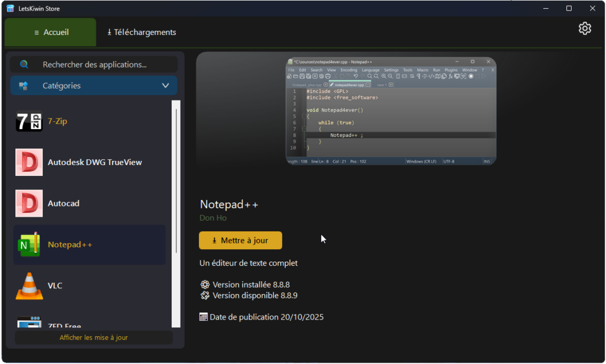This screenshot has width=606, height=364.
Task: Click the Notepad++ screenshot preview
Action: point(391,111)
